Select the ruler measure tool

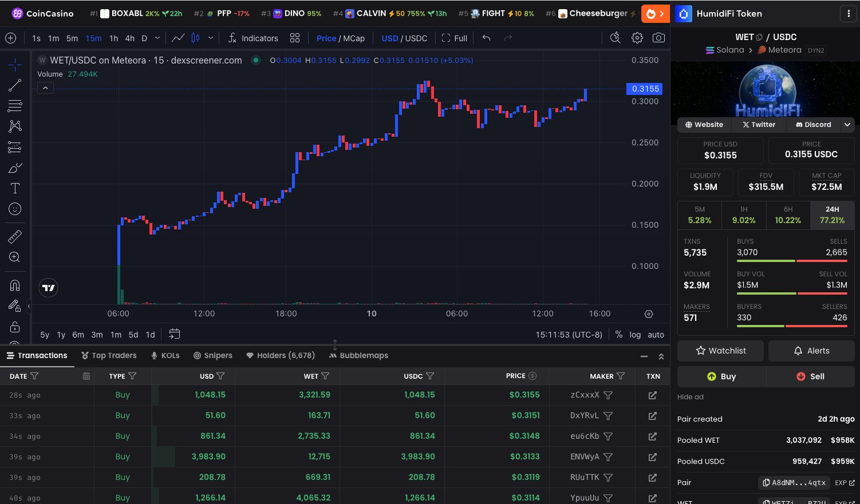[x=15, y=236]
